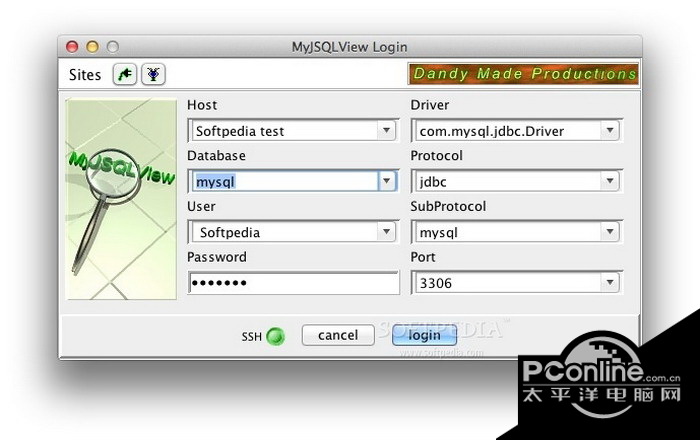Viewport: 700px width, 440px height.
Task: Click the green arrow Sites connection icon
Action: (125, 74)
